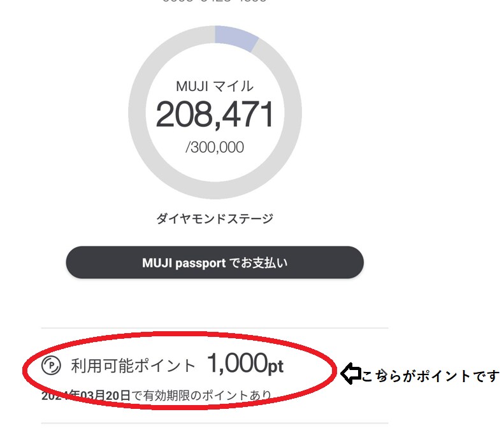Click the /300,000 mile target text
The height and width of the screenshot is (435, 504).
click(x=215, y=147)
